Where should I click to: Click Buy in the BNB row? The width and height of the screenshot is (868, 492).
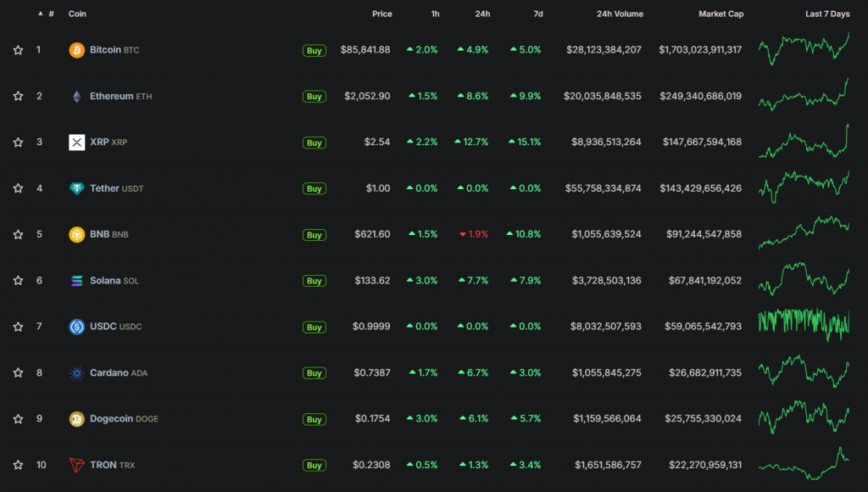pyautogui.click(x=314, y=235)
